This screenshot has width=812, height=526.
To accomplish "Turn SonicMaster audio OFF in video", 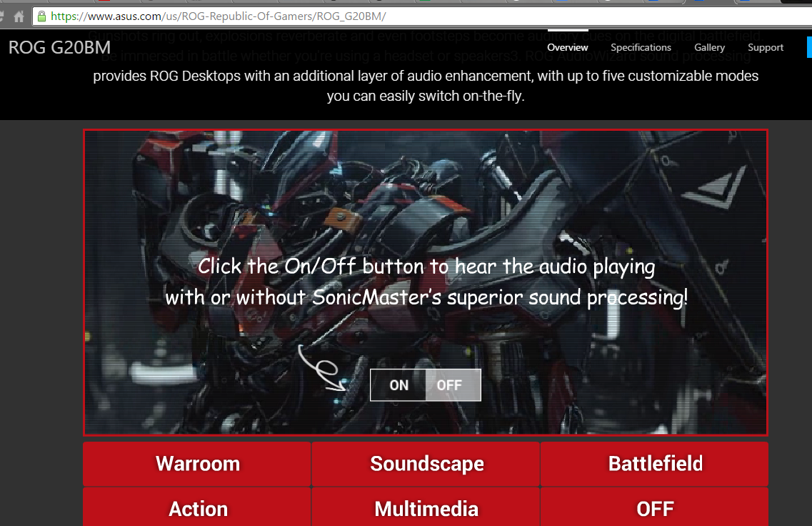I will pos(453,385).
